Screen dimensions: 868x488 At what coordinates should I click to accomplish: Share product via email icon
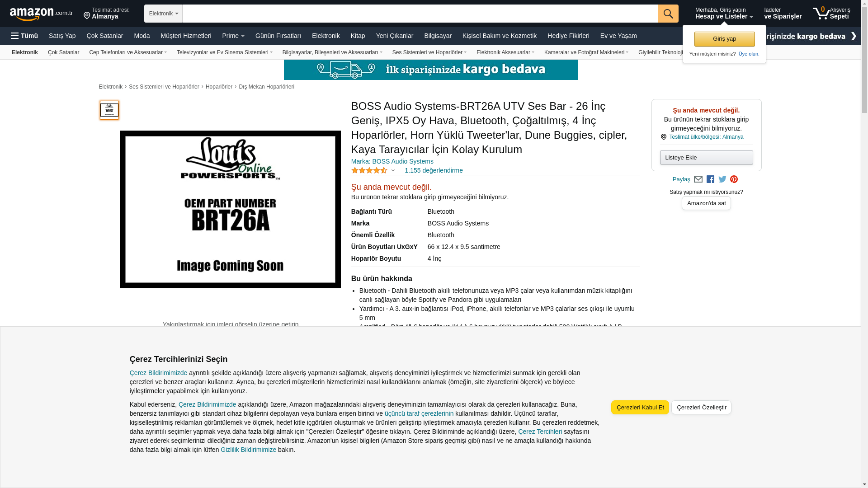click(x=698, y=179)
